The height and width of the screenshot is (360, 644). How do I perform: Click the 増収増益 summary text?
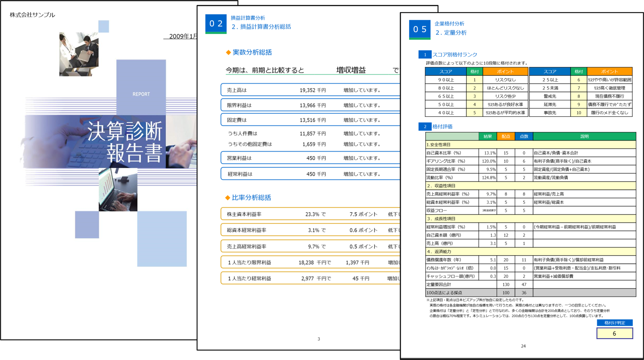pyautogui.click(x=351, y=70)
